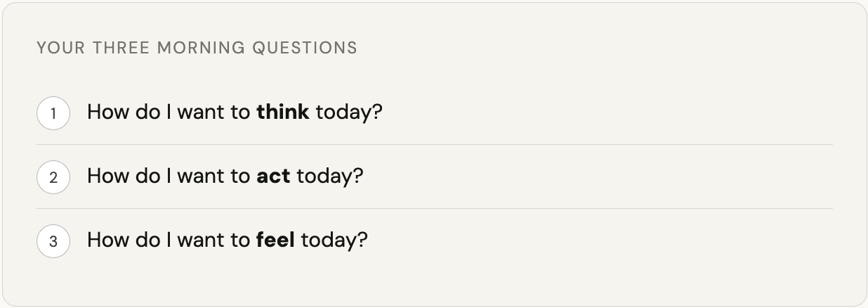Click the word 'MORNING' in the heading
This screenshot has height=308, width=868.
[201, 48]
